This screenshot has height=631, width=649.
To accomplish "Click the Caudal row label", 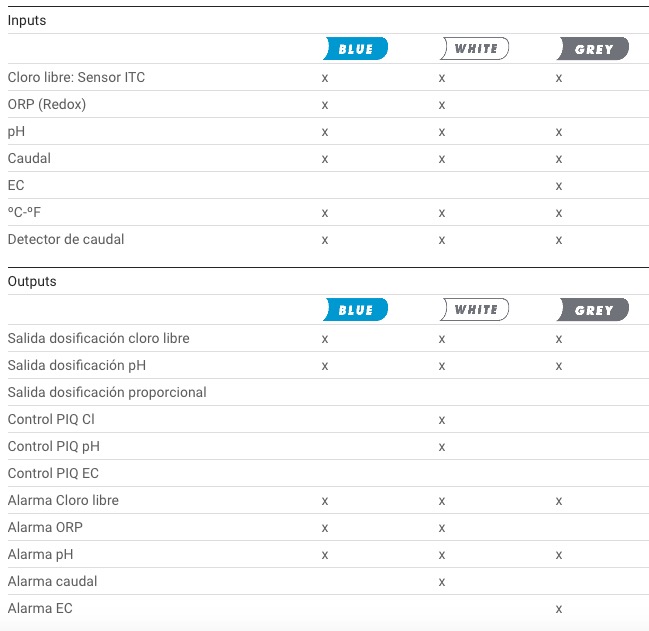I will pyautogui.click(x=29, y=158).
